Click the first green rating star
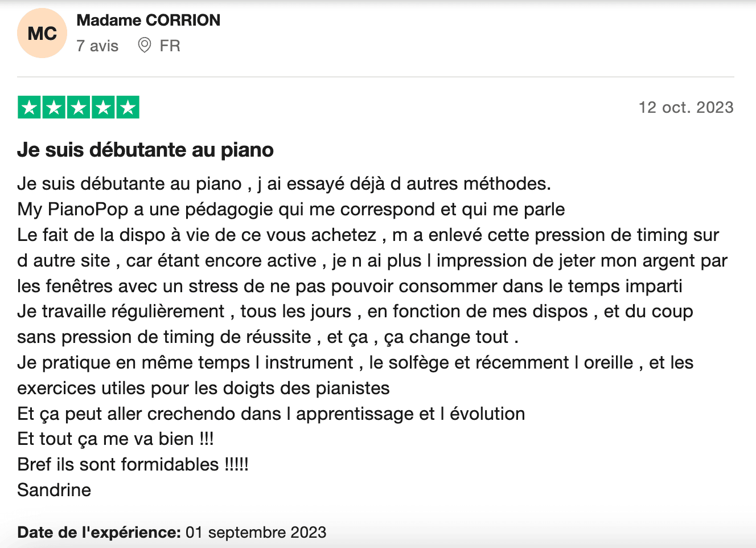This screenshot has width=756, height=548. tap(30, 107)
